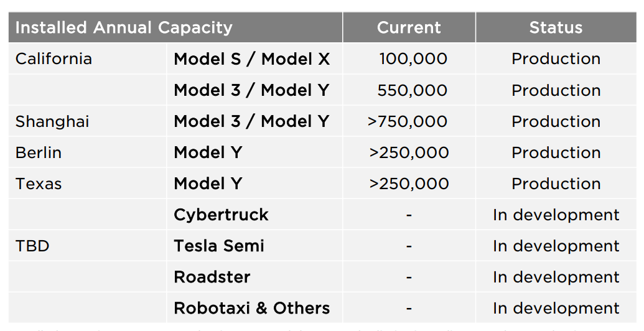This screenshot has height=331, width=644.
Task: Select the California location cell
Action: [x=54, y=59]
